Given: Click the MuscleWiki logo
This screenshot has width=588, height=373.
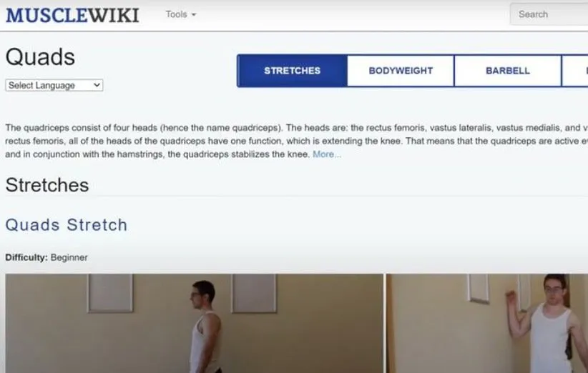Looking at the screenshot, I should 72,15.
